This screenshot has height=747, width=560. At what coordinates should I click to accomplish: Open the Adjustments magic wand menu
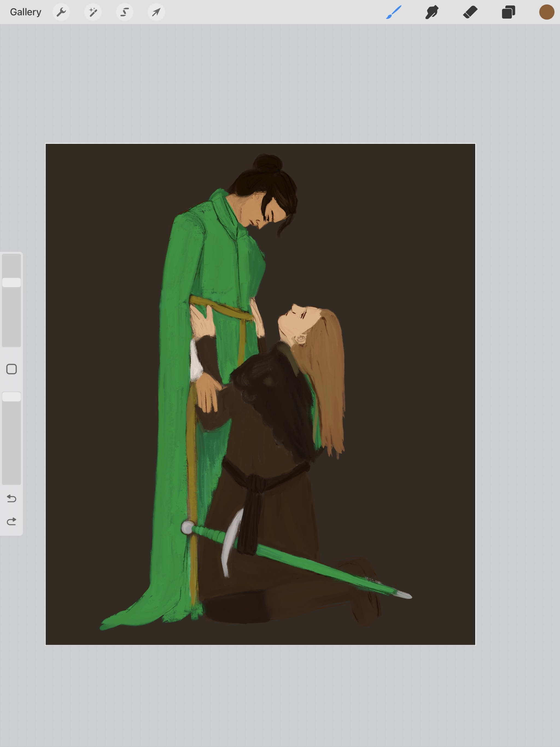click(93, 12)
